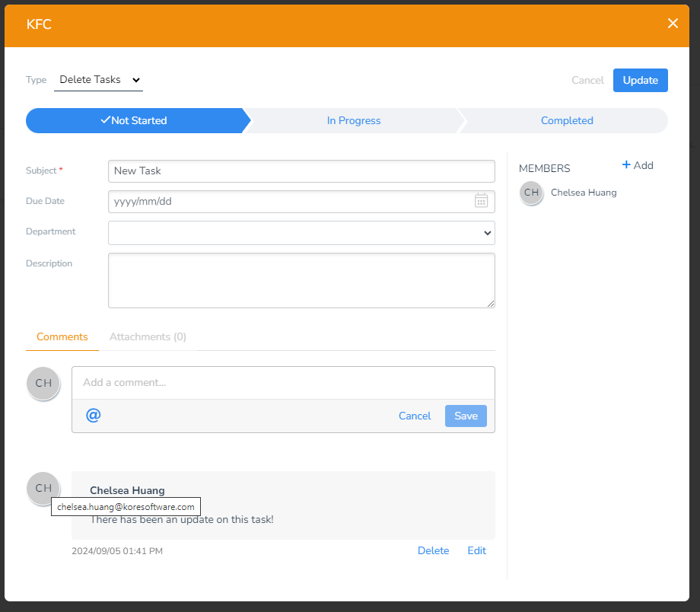
Task: Click the top Cancel link beside Update
Action: click(587, 81)
